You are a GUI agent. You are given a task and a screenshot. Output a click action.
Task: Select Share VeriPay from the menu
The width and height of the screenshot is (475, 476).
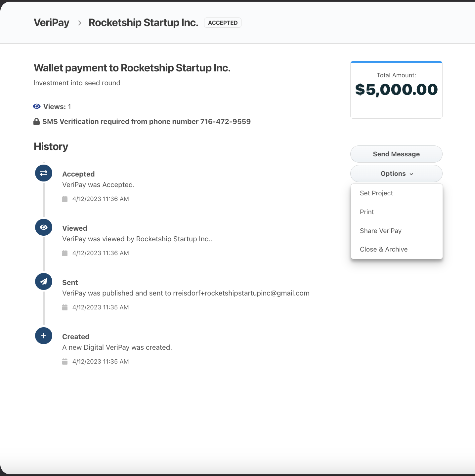point(380,231)
